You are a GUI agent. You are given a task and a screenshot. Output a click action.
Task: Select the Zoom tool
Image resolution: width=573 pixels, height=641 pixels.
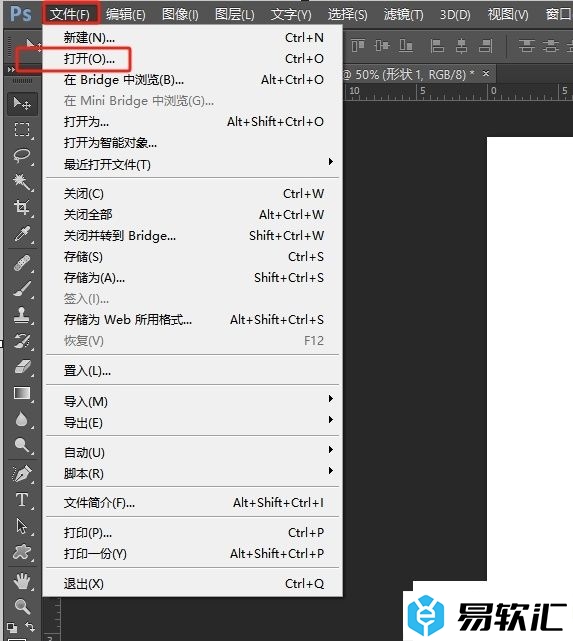pyautogui.click(x=22, y=607)
